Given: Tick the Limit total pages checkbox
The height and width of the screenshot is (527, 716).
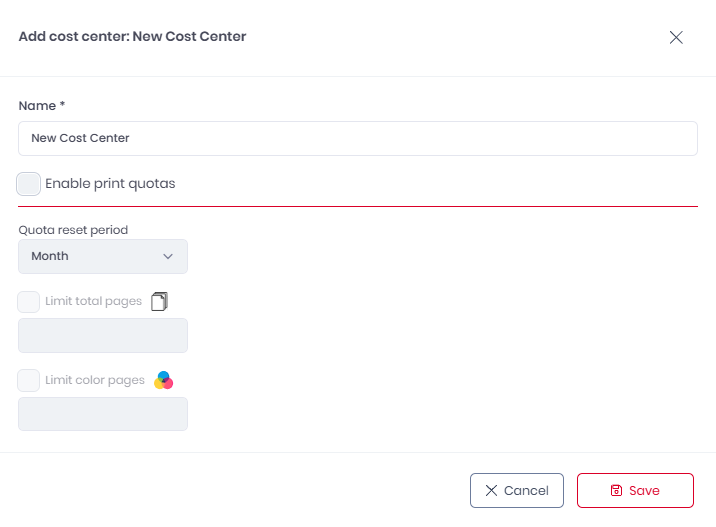Looking at the screenshot, I should point(29,301).
